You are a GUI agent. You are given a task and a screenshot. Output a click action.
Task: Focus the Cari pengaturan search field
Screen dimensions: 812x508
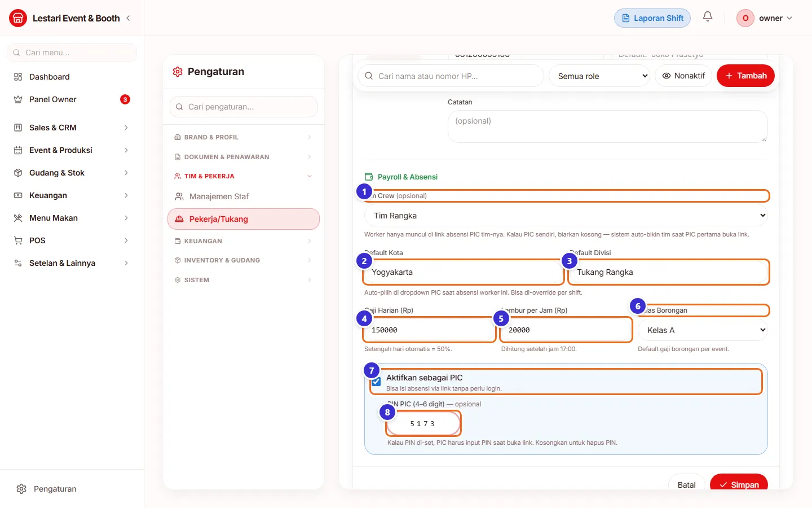pyautogui.click(x=244, y=107)
